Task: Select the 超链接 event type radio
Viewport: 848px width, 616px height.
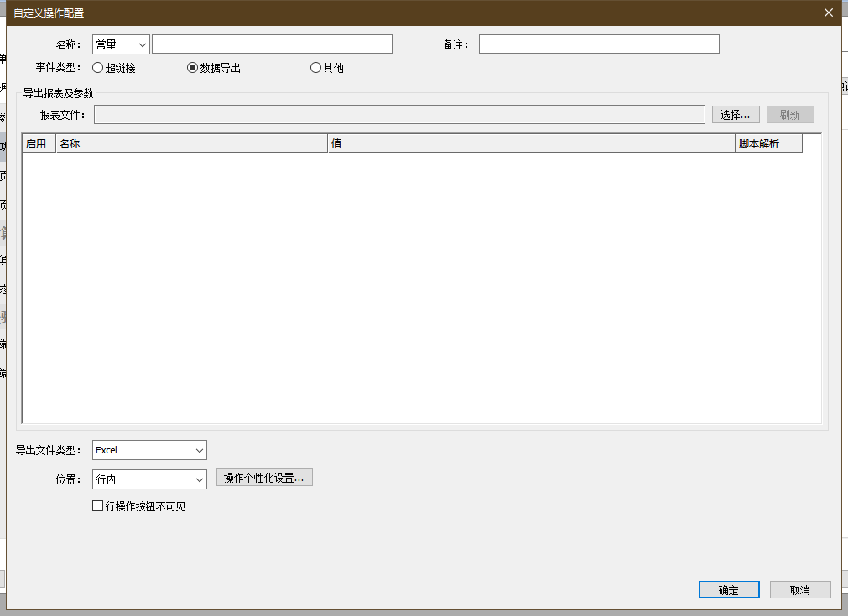Action: pyautogui.click(x=98, y=68)
